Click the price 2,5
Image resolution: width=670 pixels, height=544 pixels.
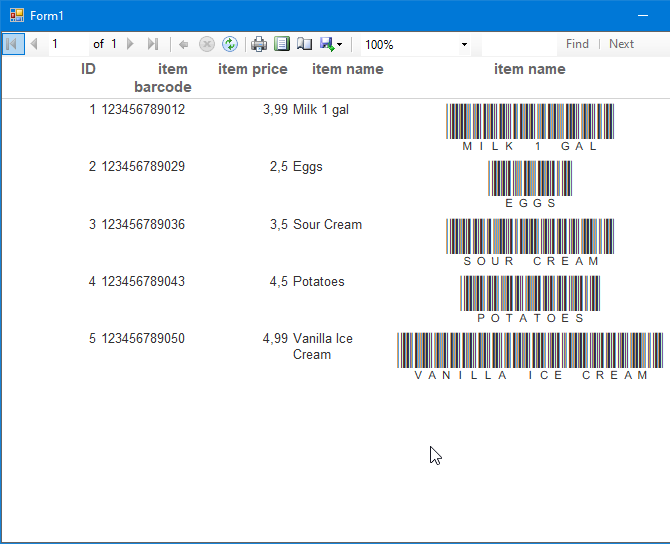click(279, 167)
